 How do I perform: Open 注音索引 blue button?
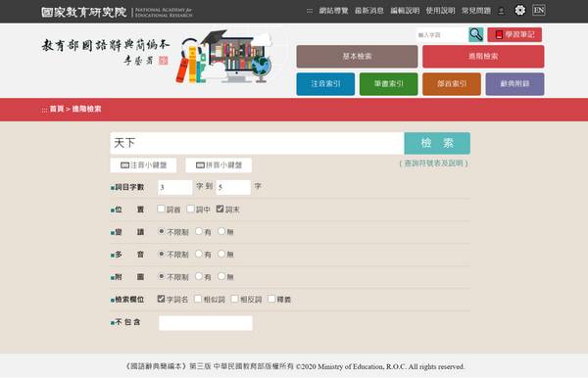pyautogui.click(x=325, y=84)
